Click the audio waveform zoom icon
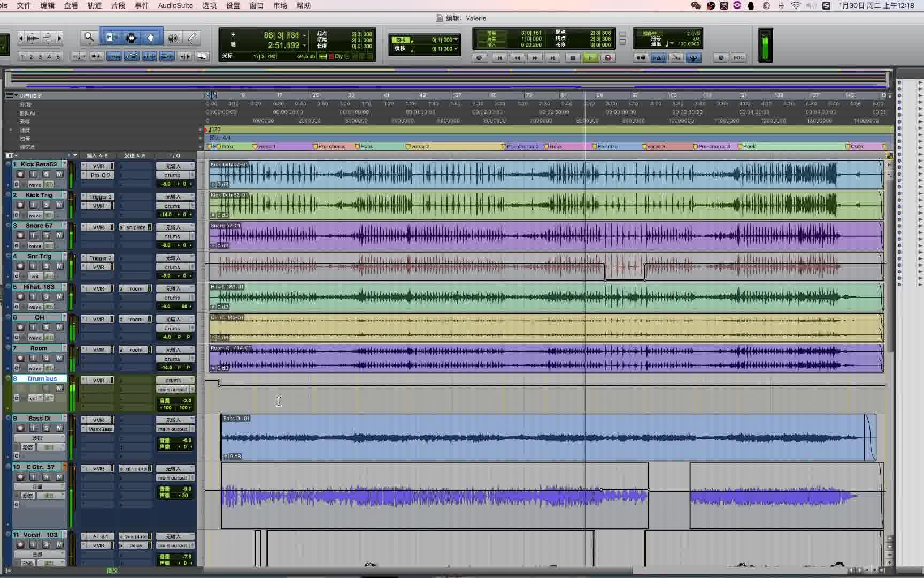924x578 pixels. pos(33,38)
